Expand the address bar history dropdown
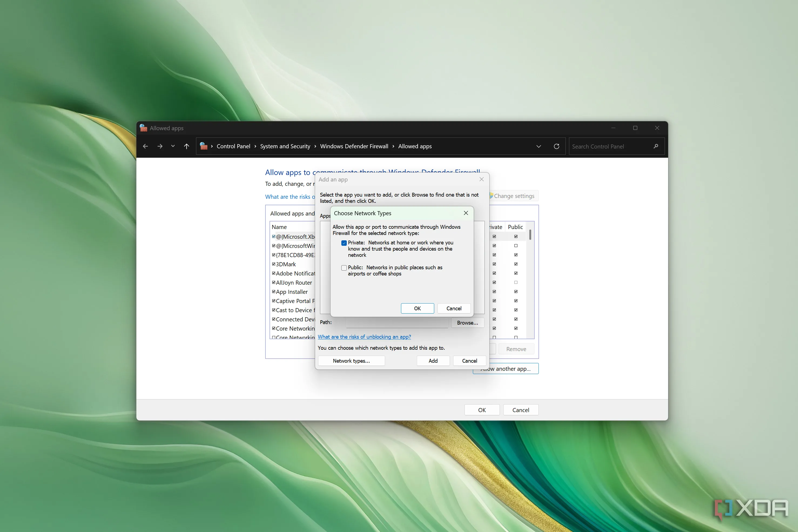This screenshot has height=532, width=798. coord(538,146)
